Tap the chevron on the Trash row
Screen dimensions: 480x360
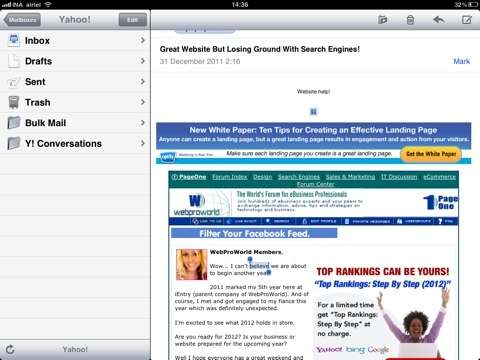[x=143, y=102]
